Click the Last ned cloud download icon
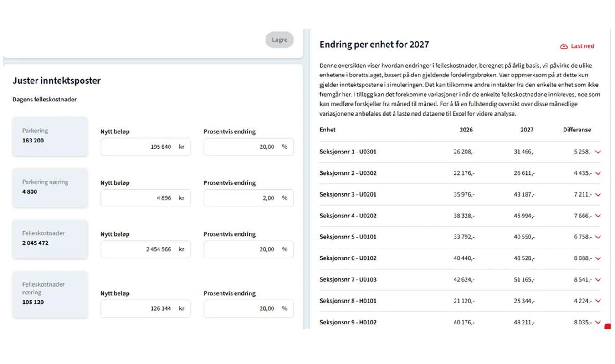 (x=564, y=46)
